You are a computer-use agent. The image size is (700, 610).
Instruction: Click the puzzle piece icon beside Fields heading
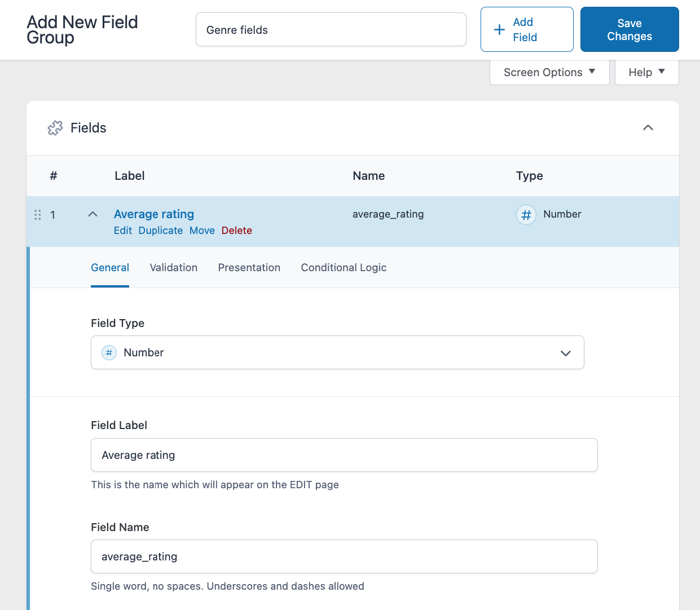click(x=55, y=127)
